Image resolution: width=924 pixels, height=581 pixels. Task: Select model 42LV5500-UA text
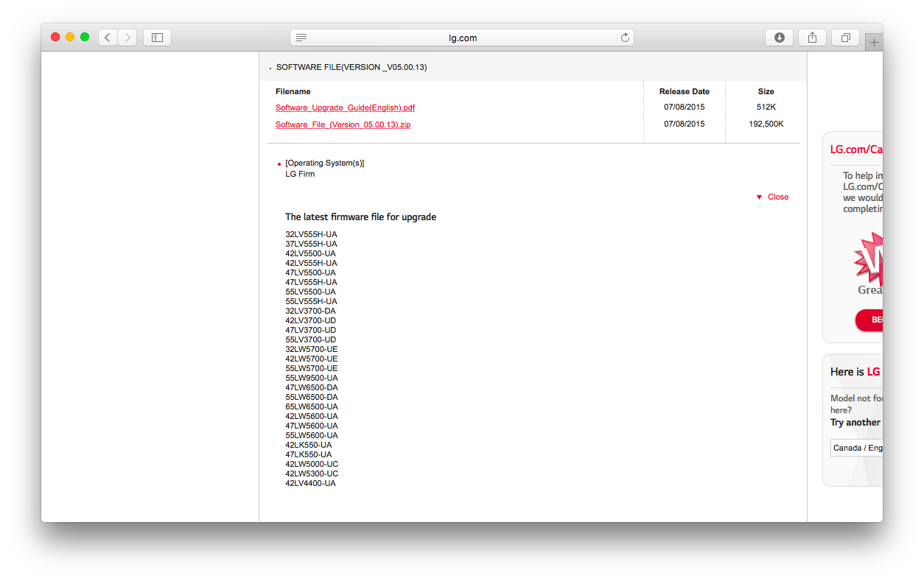click(x=310, y=253)
